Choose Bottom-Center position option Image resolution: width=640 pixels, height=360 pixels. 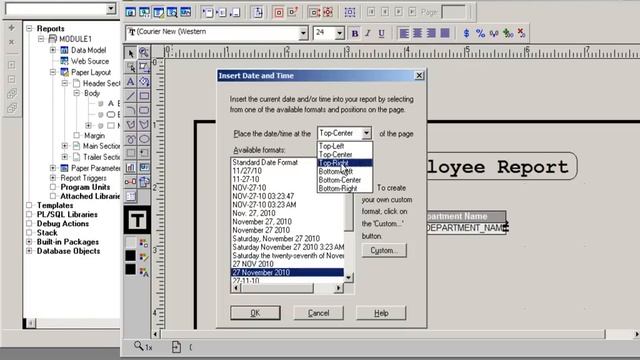(x=345, y=180)
